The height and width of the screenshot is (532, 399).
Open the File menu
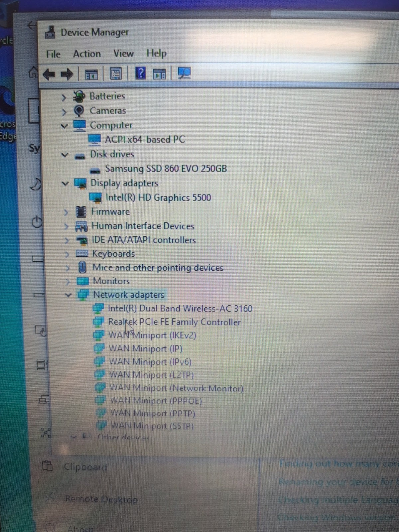coord(53,54)
